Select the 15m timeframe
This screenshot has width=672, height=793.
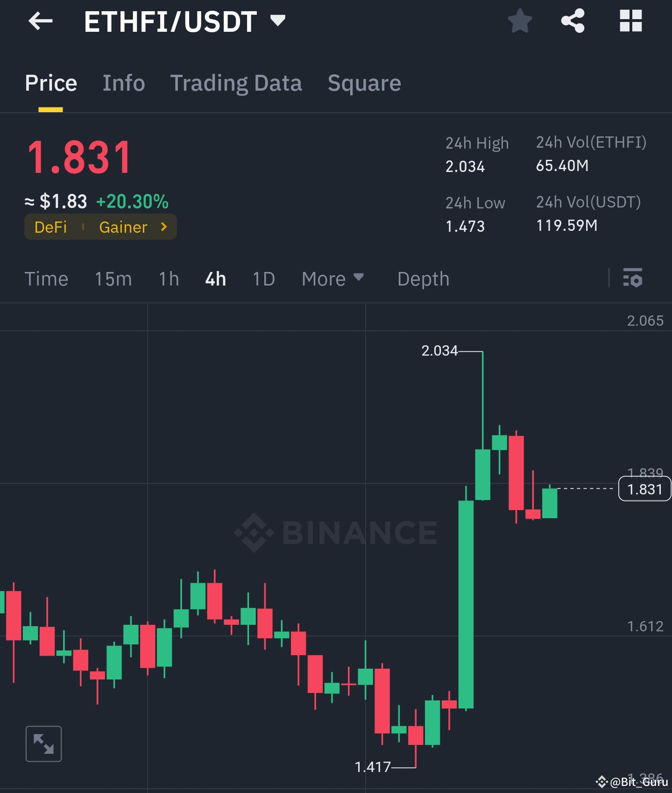(x=113, y=279)
